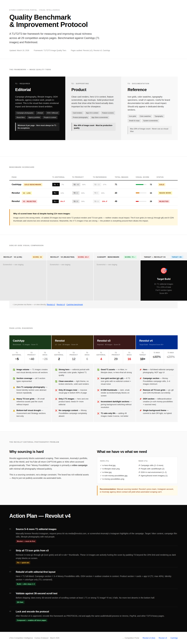
Task: Click the SCORE: 72 badge for CashApp benchmark
Action: (130, 257)
